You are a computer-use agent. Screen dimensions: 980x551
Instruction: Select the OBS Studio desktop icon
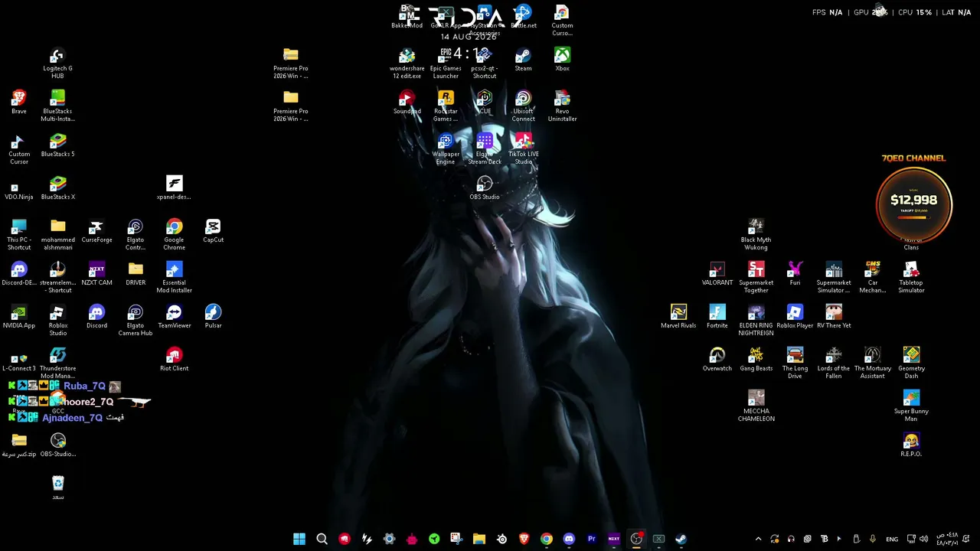click(x=485, y=188)
